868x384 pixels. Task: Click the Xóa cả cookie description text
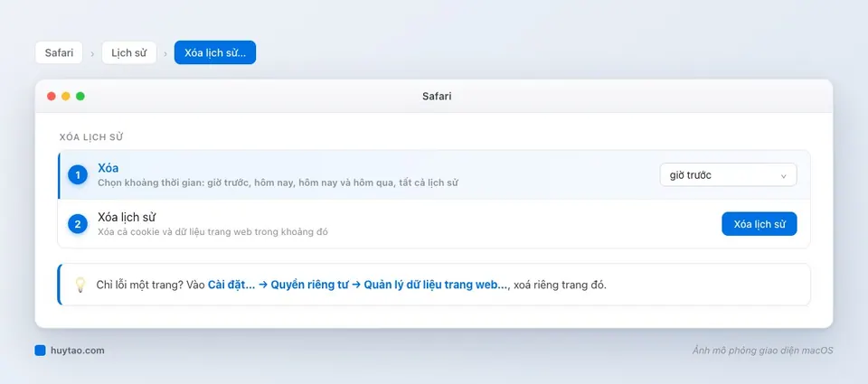212,232
